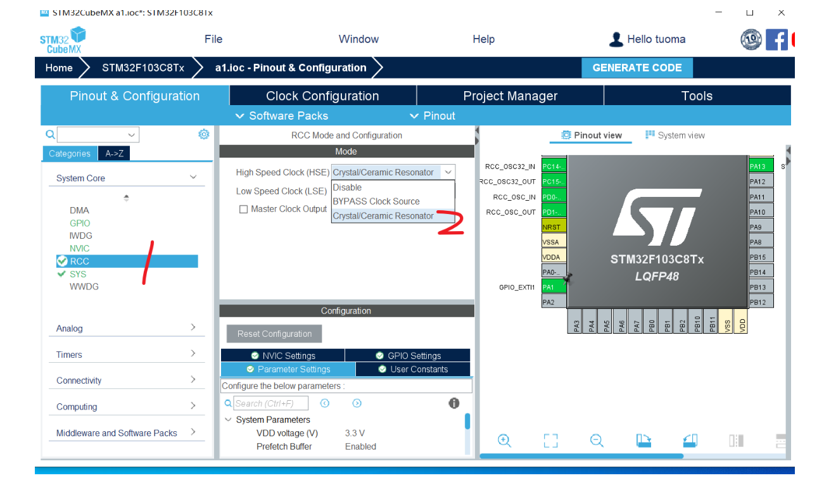Switch to the Tools tab
Viewport: 824px width, 504px height.
coord(697,96)
